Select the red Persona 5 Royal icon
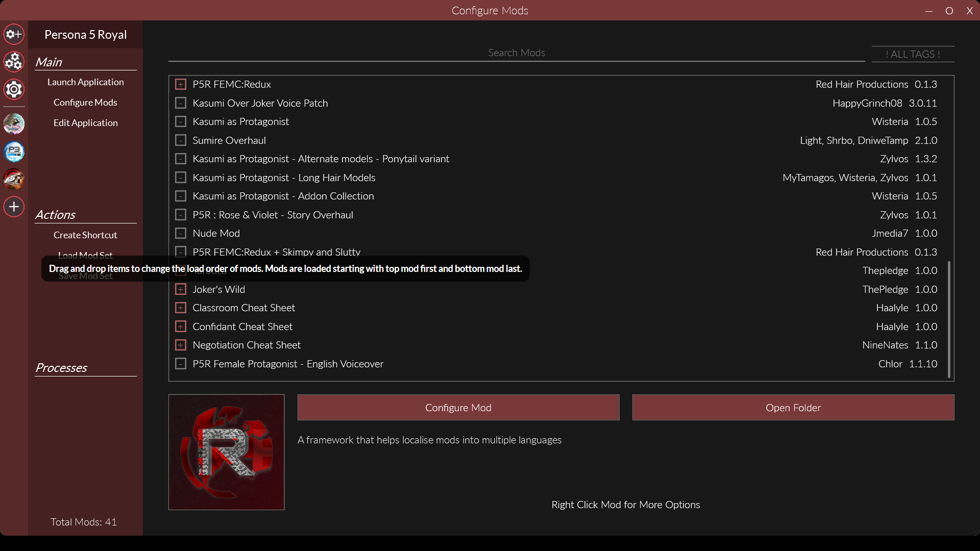This screenshot has height=551, width=980. click(14, 179)
